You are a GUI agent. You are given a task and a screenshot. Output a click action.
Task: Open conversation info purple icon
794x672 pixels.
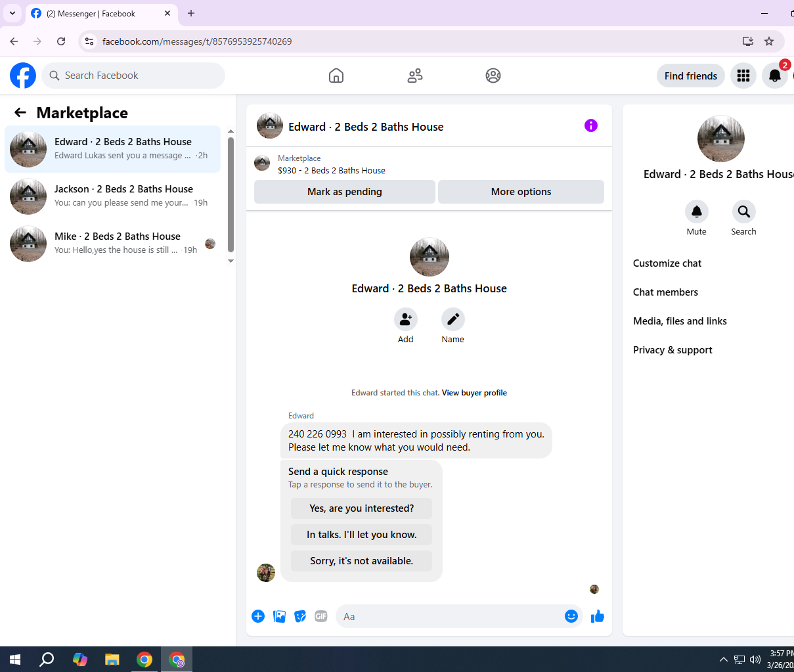click(x=591, y=125)
